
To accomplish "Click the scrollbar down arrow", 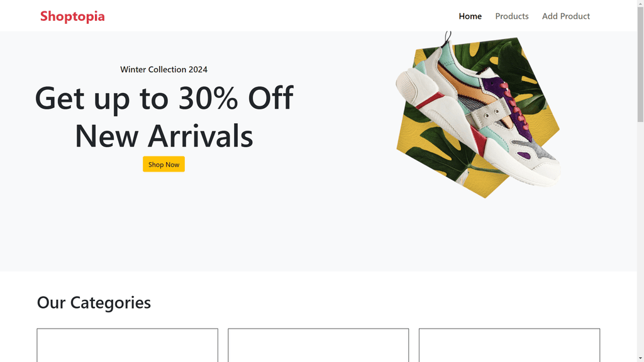I will click(x=640, y=358).
